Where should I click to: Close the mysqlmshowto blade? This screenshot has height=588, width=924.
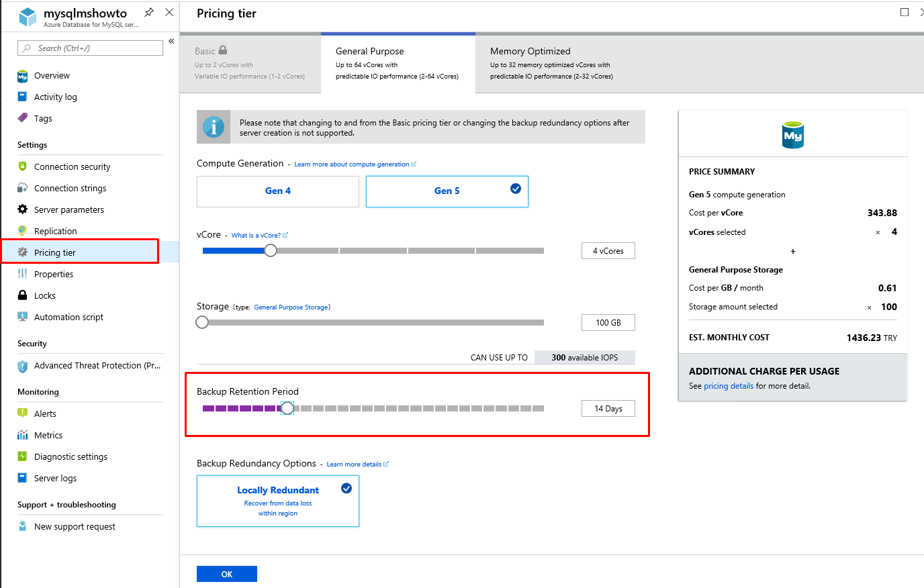click(169, 12)
